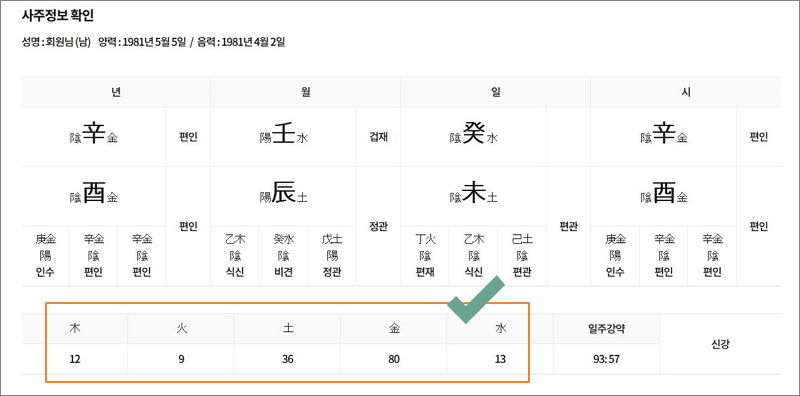Select the 93:57 ratio value
Viewport: 800px width, 396px height.
pos(606,359)
